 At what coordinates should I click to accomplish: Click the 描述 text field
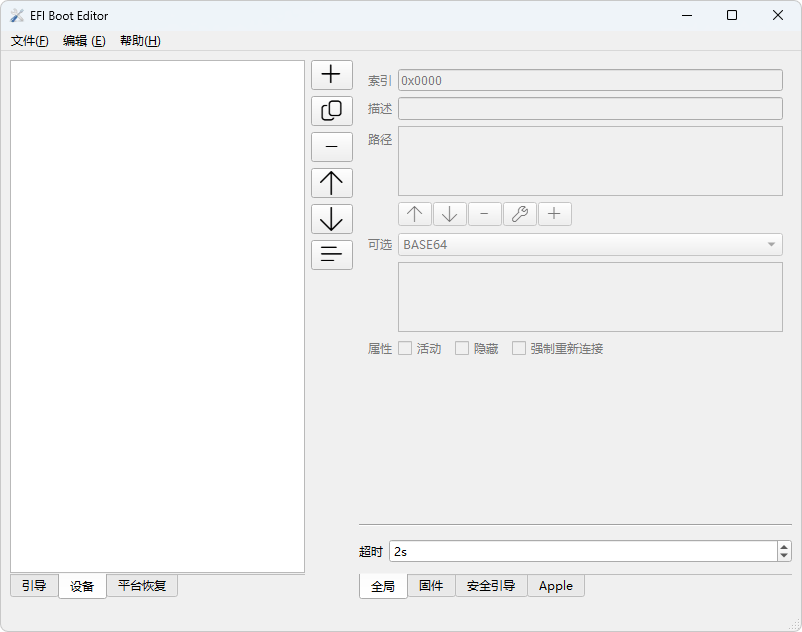pos(590,108)
